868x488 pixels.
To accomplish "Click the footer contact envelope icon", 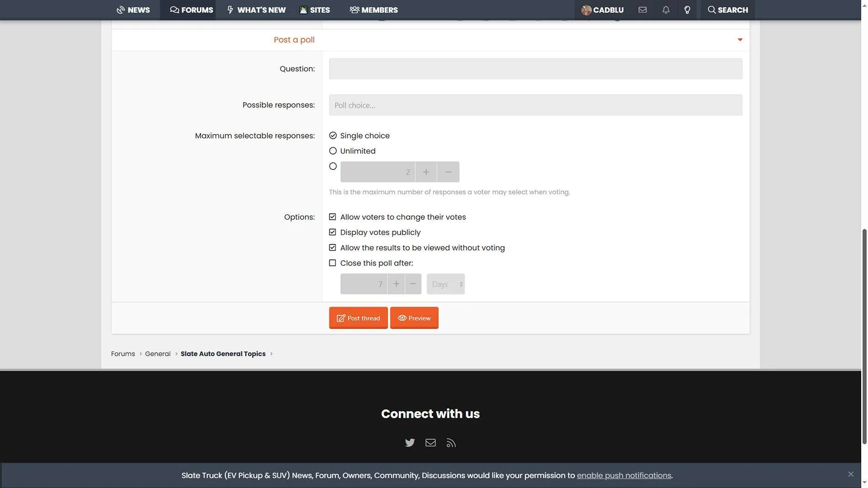I will point(430,443).
